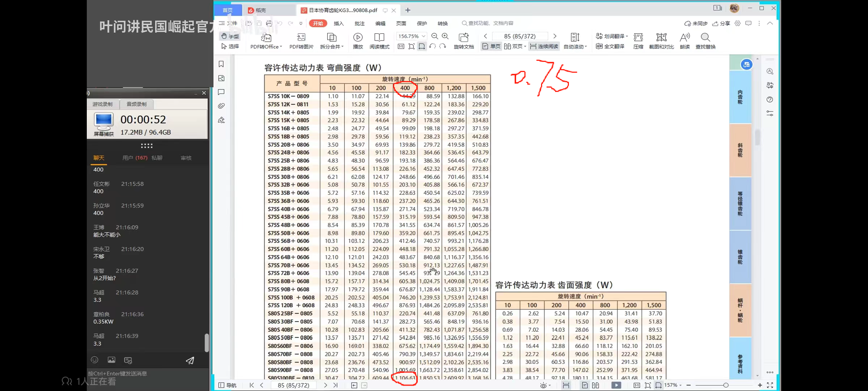Screen dimensions: 868x391
Task: Open the 批注 annotation ribbon tab
Action: pos(359,24)
